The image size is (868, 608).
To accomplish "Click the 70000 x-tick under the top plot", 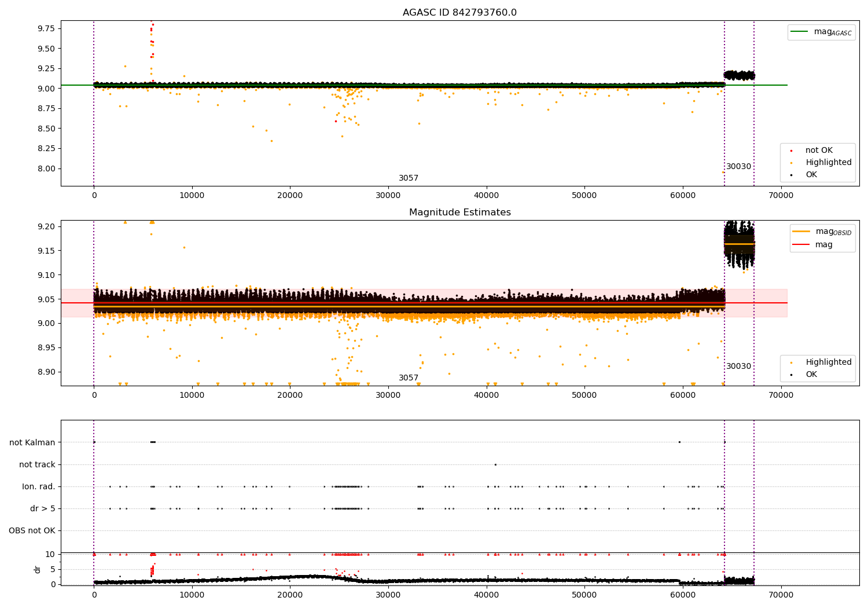I will click(x=781, y=196).
